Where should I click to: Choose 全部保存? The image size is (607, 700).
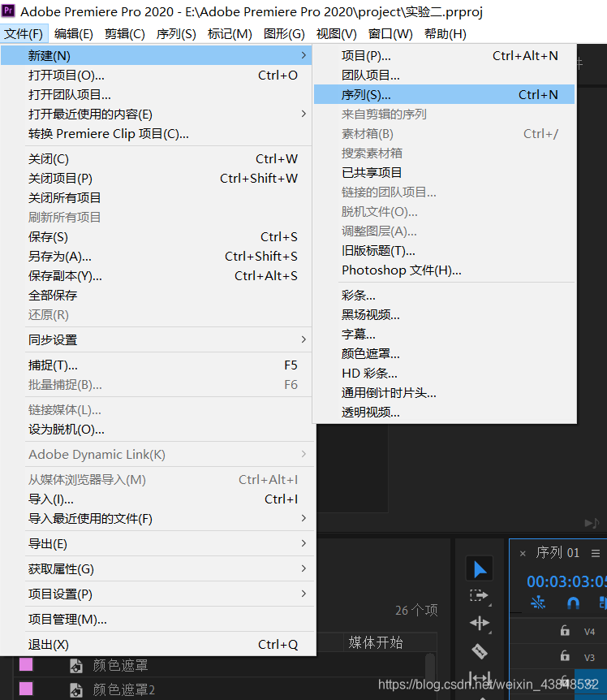tap(156, 295)
